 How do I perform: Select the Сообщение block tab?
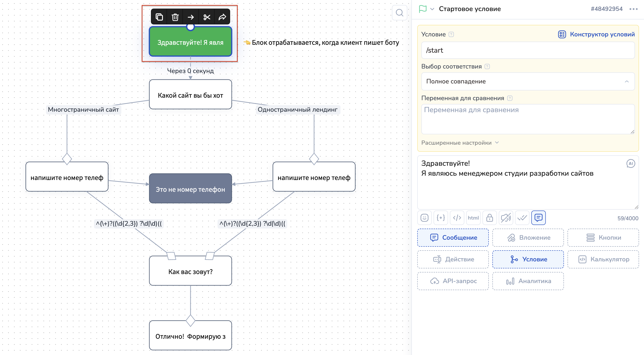click(x=453, y=237)
